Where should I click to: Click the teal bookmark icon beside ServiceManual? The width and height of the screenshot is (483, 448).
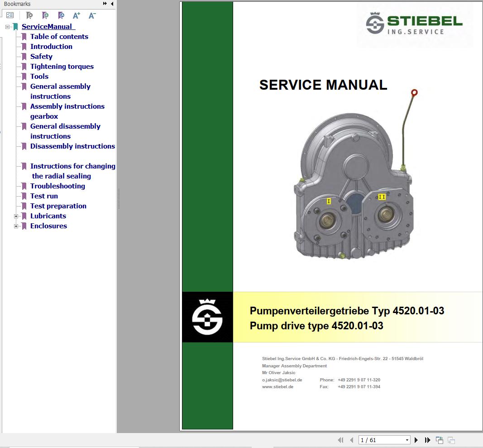(x=15, y=27)
